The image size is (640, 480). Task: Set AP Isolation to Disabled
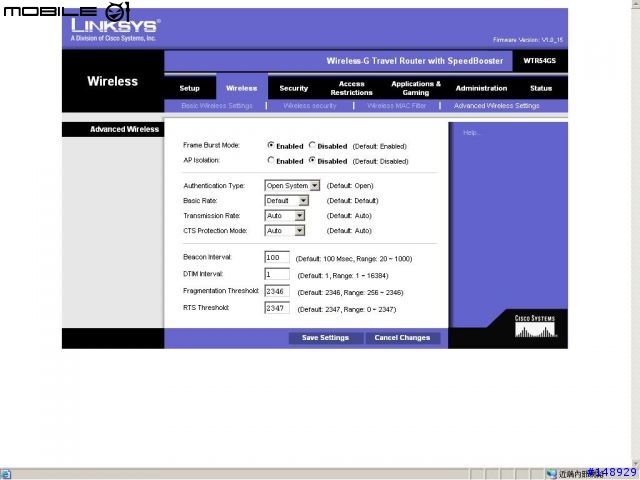tap(312, 160)
